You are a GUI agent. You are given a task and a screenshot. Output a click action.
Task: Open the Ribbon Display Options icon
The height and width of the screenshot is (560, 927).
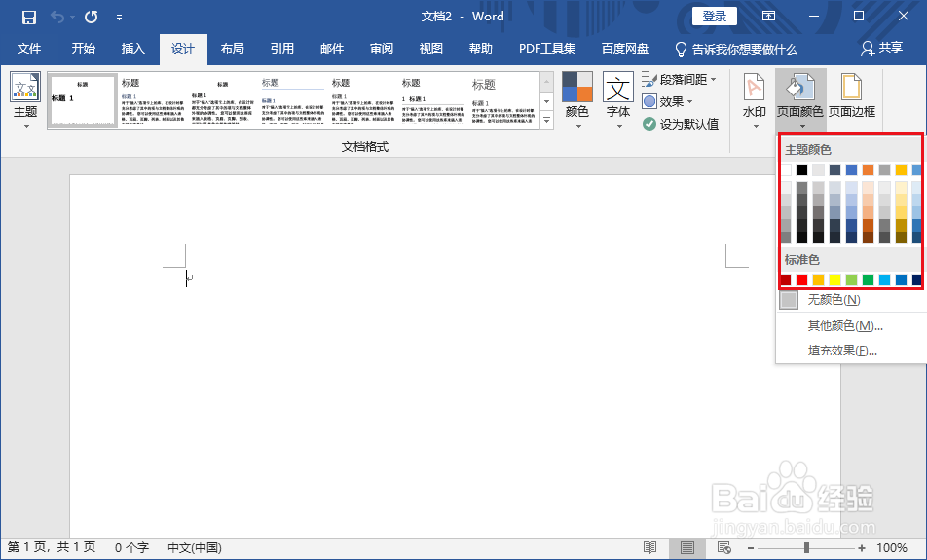[x=768, y=16]
